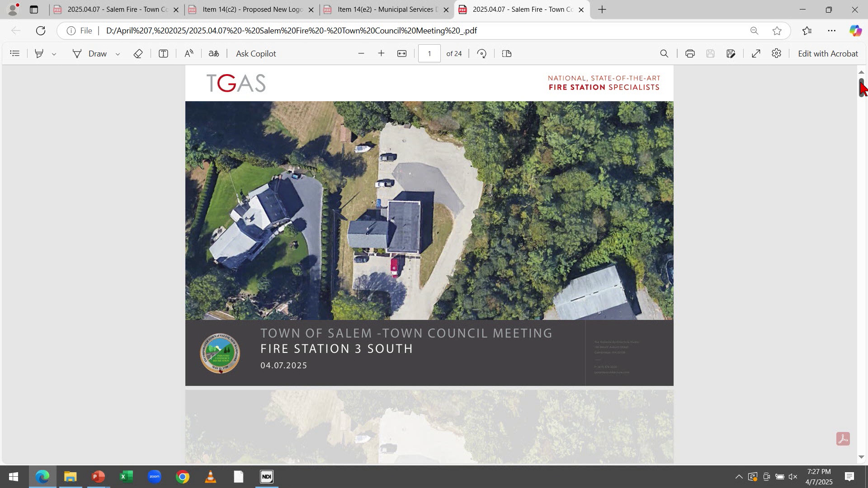Toggle page view layout

[x=507, y=53]
